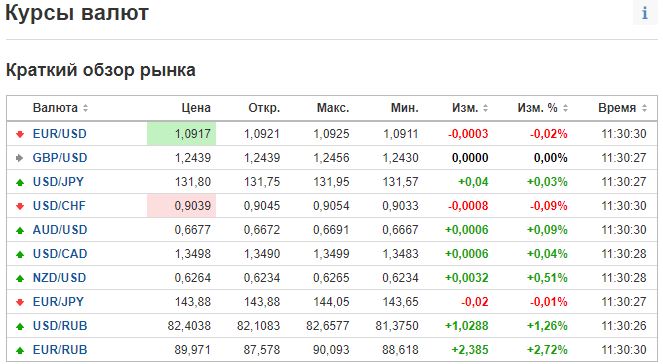Click the USD/RUB percent change +1,26%
This screenshot has height=364, width=663.
point(547,326)
